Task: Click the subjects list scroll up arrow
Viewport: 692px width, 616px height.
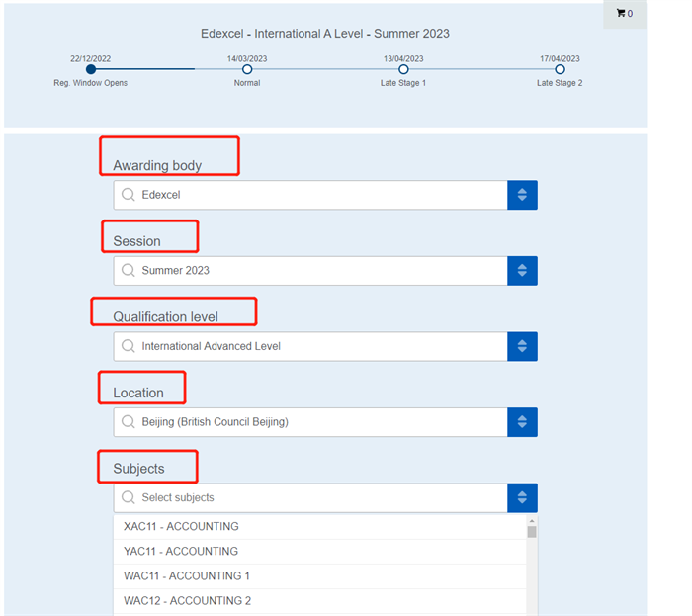Action: click(532, 521)
